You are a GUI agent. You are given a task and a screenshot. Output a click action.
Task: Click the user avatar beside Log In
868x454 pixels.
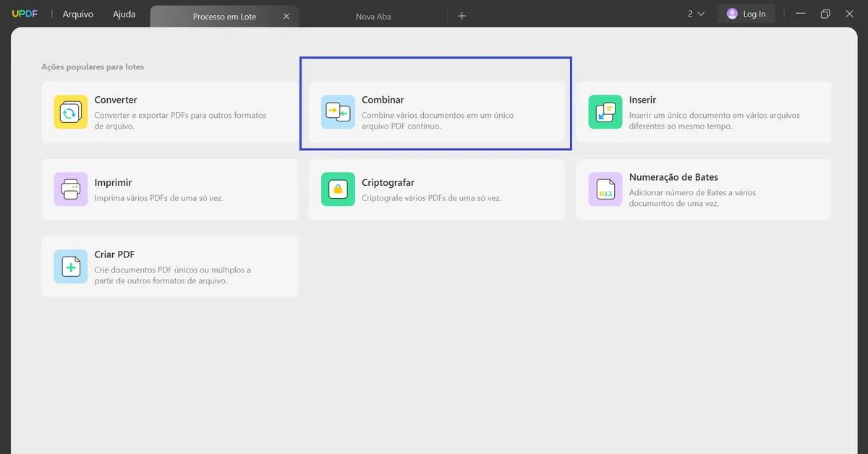(732, 14)
